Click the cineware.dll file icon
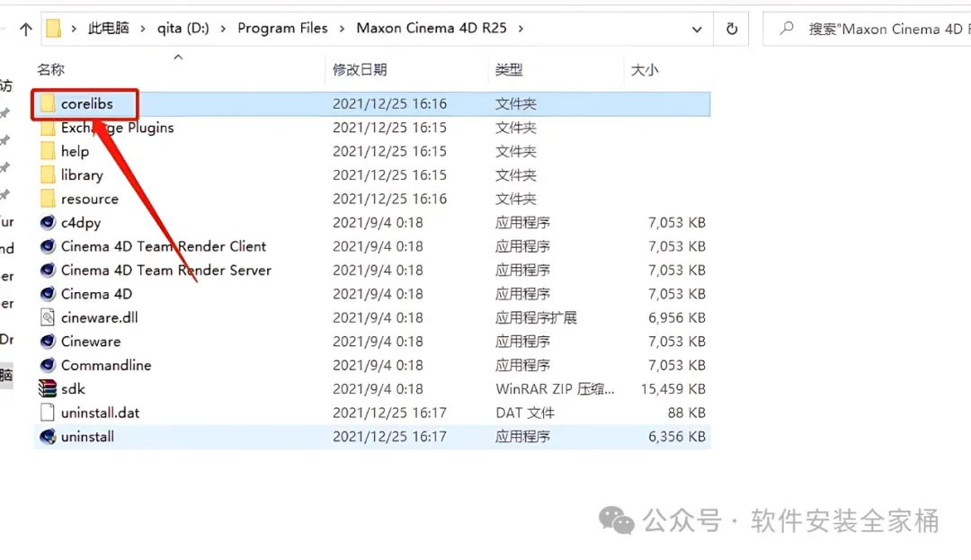The image size is (971, 560). [48, 317]
